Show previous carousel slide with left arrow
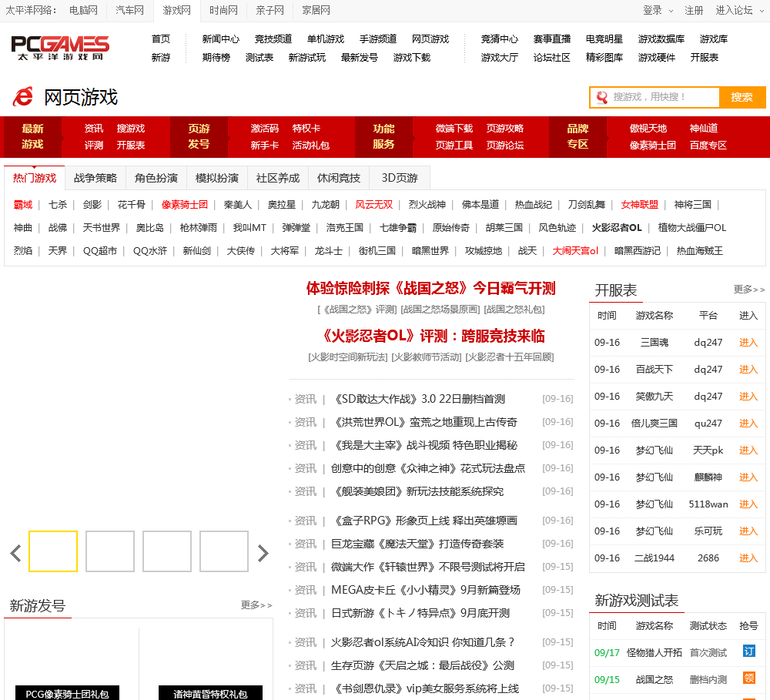This screenshot has width=770, height=700. [x=15, y=554]
